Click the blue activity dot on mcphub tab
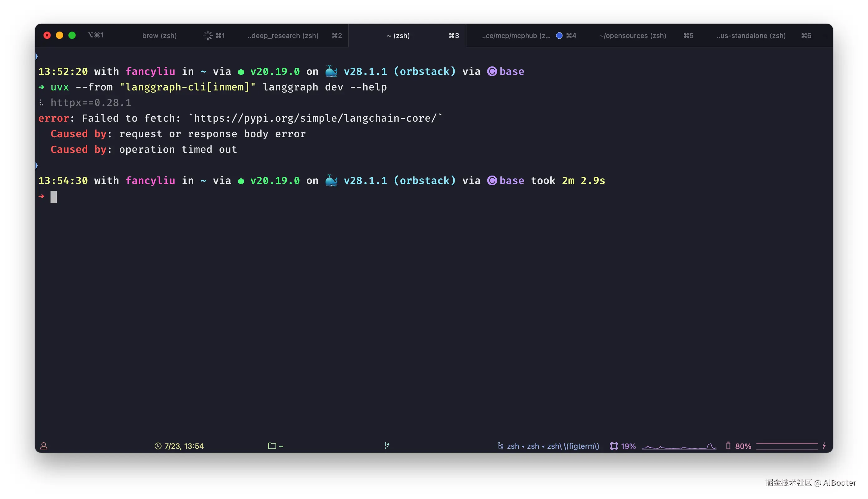The width and height of the screenshot is (868, 499). tap(559, 36)
